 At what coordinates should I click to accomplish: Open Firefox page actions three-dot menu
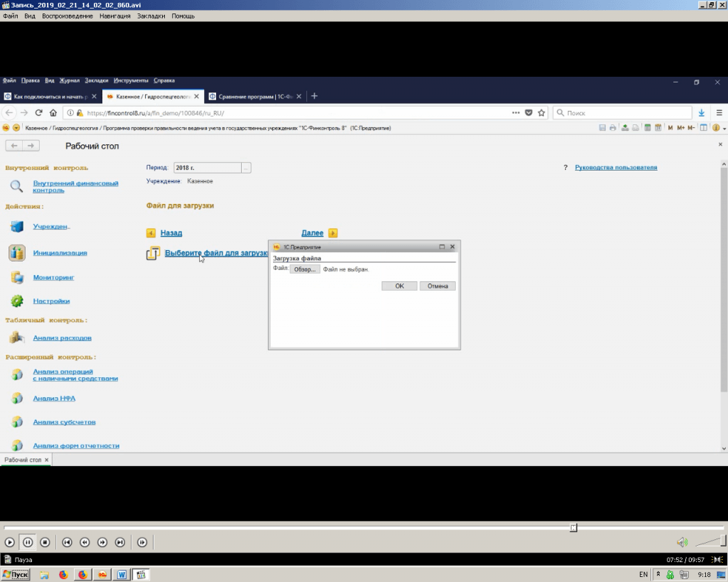515,113
